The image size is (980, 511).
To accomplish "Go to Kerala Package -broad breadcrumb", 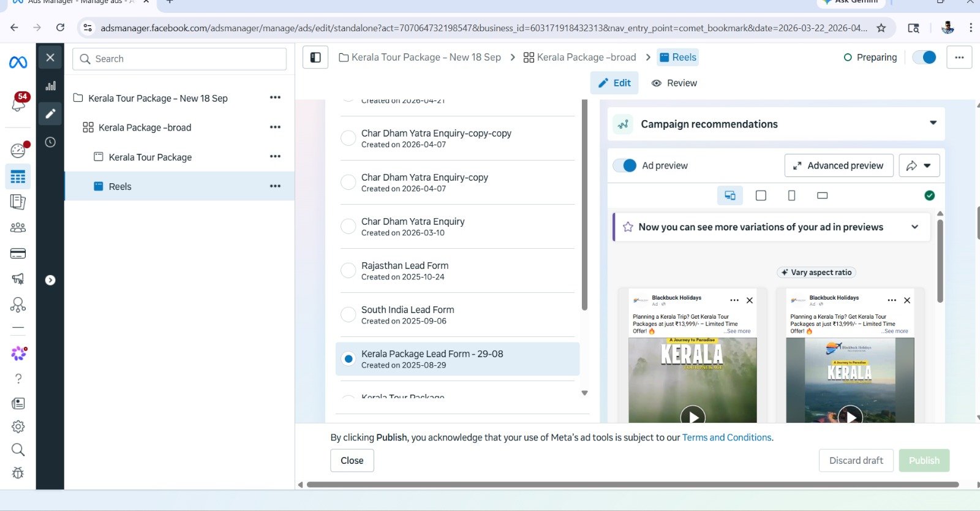I will pyautogui.click(x=580, y=58).
